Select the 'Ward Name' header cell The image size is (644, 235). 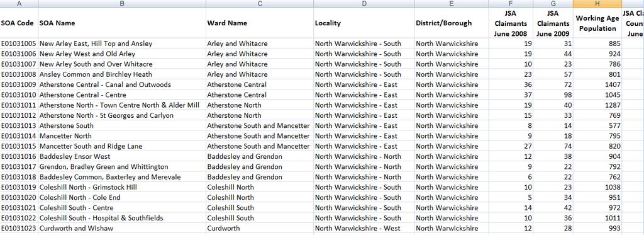(x=260, y=23)
